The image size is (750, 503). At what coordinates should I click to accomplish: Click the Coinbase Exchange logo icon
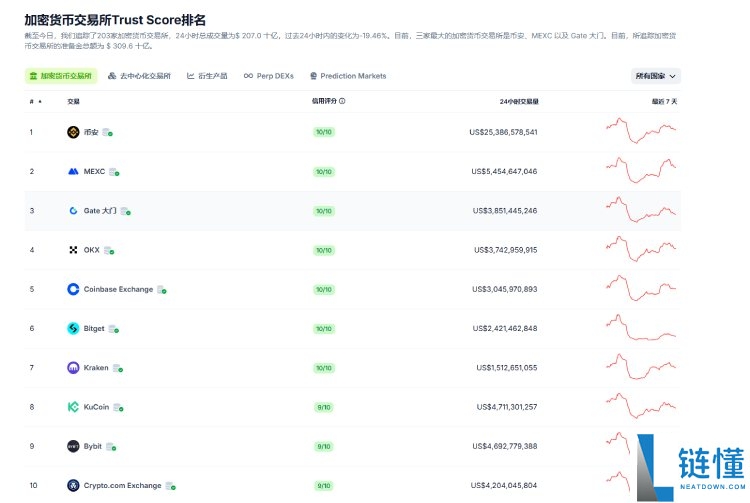[x=73, y=289]
